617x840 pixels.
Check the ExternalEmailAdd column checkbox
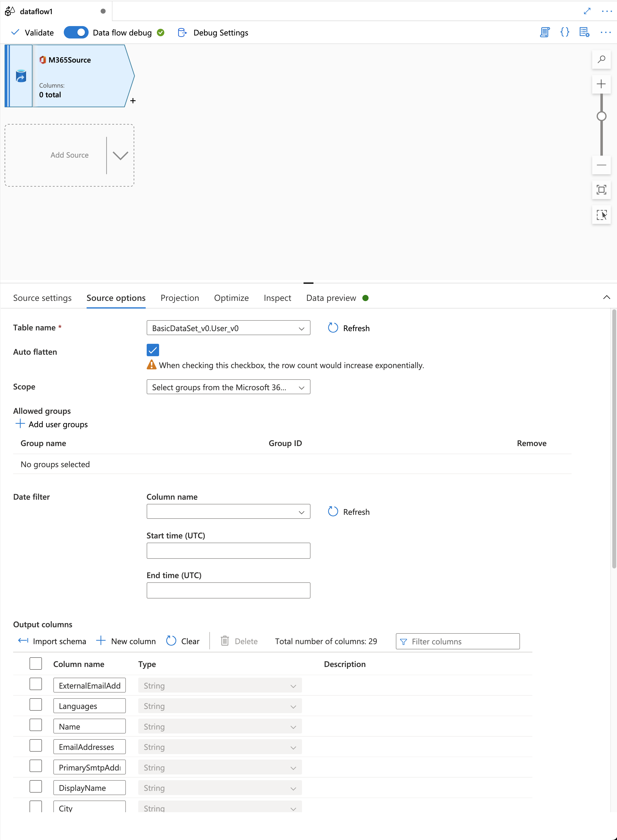[x=36, y=685]
